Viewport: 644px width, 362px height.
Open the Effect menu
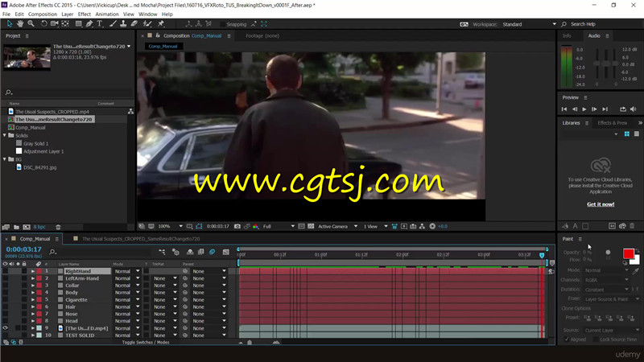tap(85, 14)
